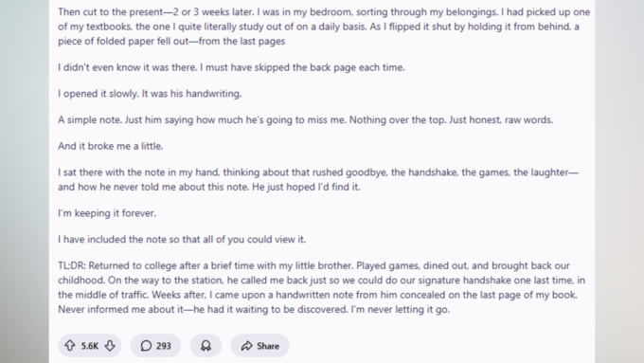Click the words 'He just hoped I'd find it'
Screen dimensions: 644x363
point(306,187)
